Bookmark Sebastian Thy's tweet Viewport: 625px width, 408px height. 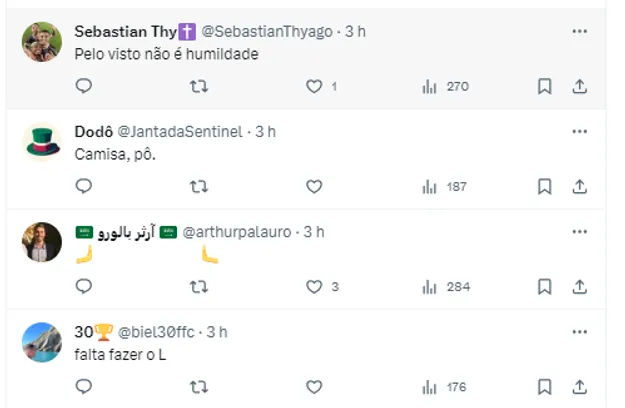545,87
